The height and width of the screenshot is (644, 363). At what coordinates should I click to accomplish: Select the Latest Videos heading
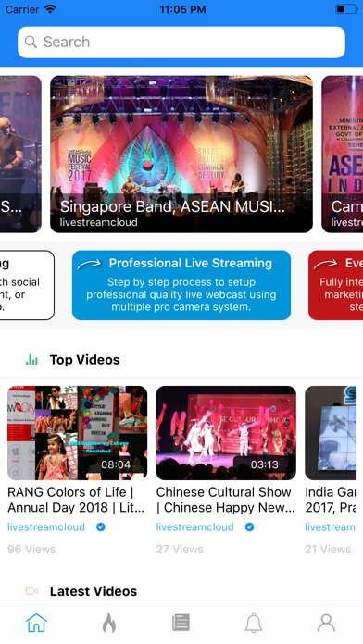point(94,591)
